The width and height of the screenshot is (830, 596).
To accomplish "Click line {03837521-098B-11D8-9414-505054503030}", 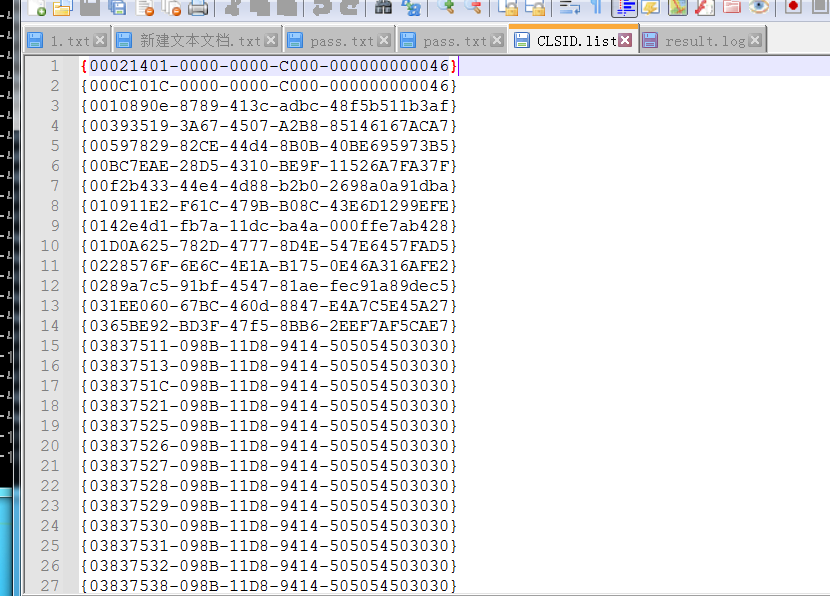I will [x=269, y=406].
